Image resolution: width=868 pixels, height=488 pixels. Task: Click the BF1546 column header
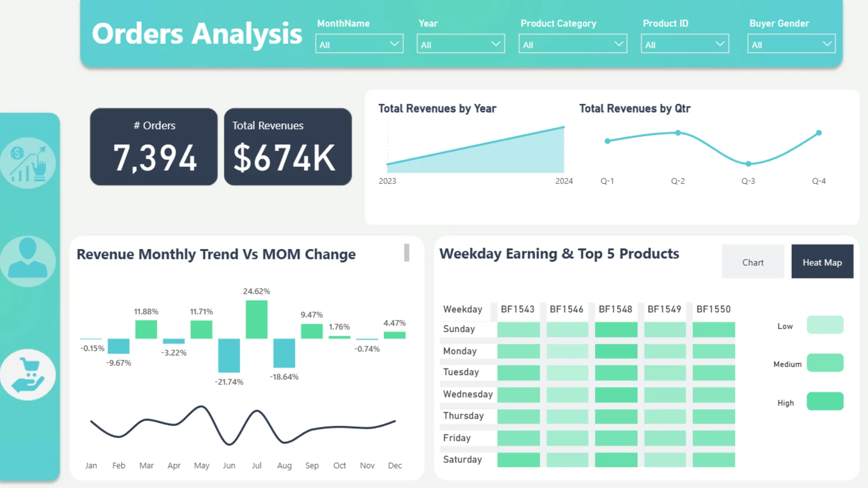(566, 310)
